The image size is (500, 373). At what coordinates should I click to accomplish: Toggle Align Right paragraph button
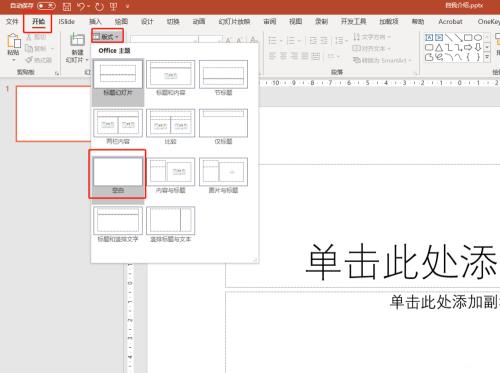[x=294, y=56]
